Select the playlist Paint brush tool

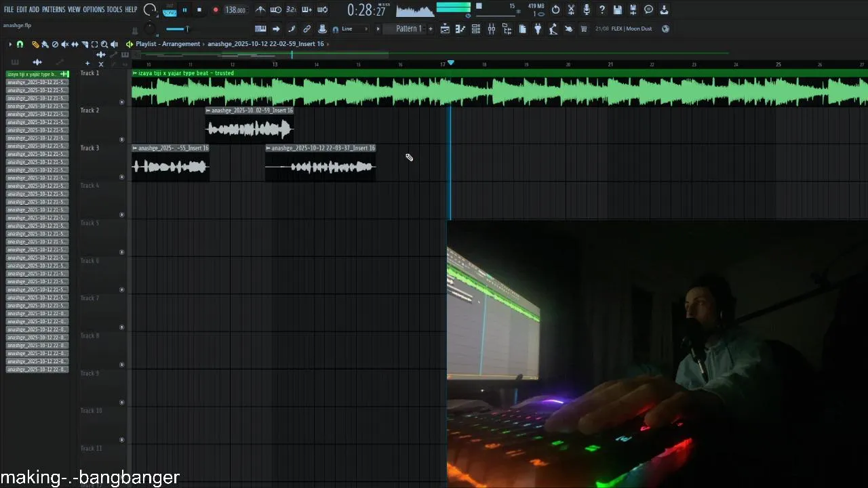tap(45, 44)
